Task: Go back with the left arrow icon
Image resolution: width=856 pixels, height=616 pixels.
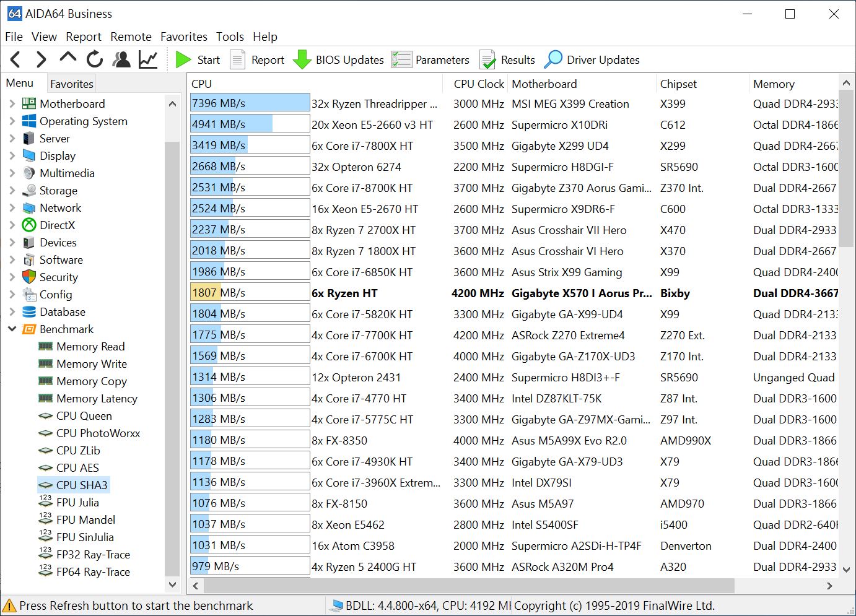Action: (16, 59)
